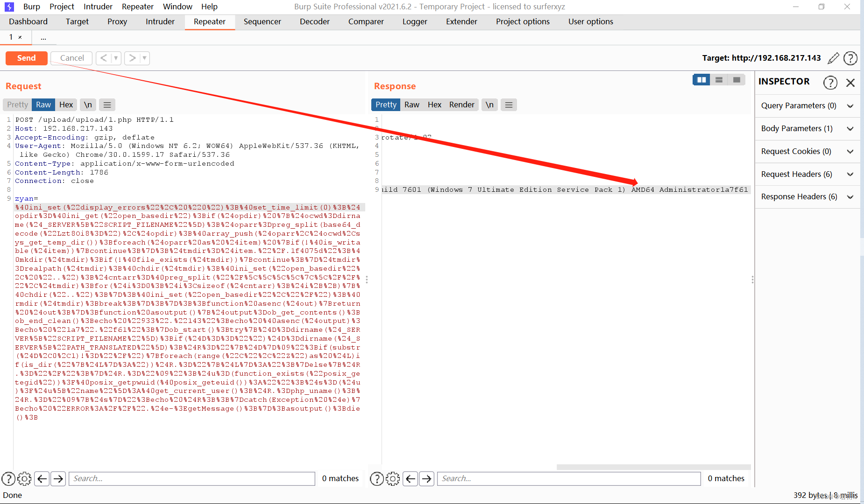Switch to the Dashboard tab
The width and height of the screenshot is (864, 504).
[28, 21]
